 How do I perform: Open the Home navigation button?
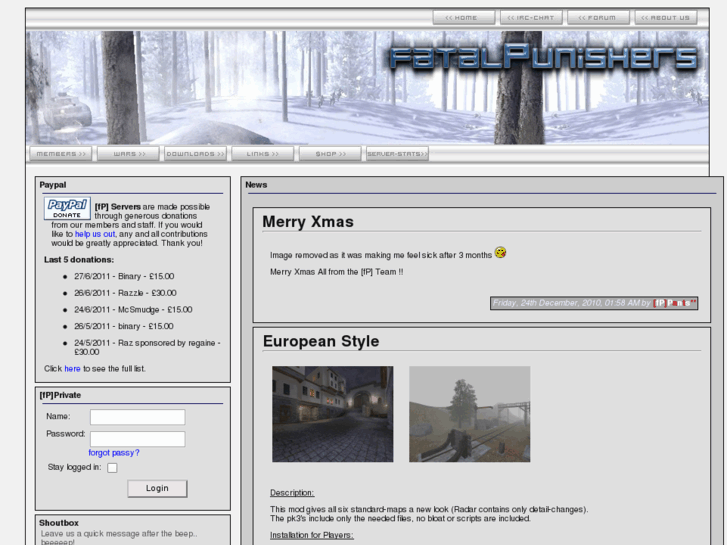[464, 18]
